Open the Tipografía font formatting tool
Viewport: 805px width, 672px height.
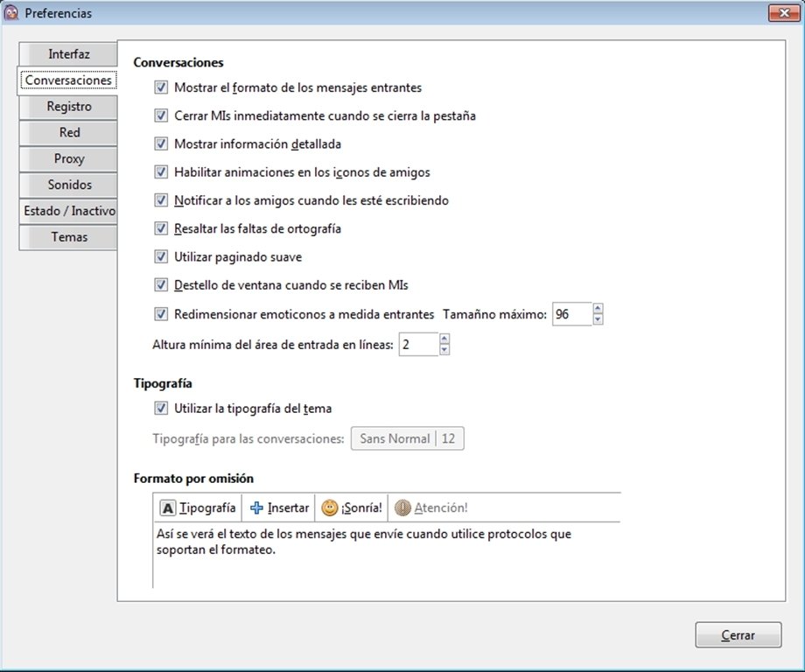click(198, 507)
